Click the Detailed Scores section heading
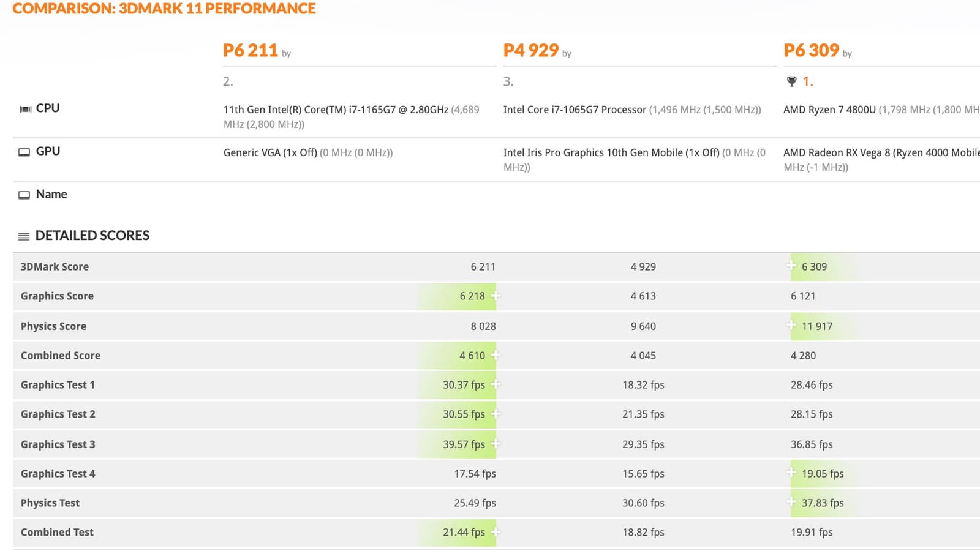Screen dimensions: 980x551 92,236
